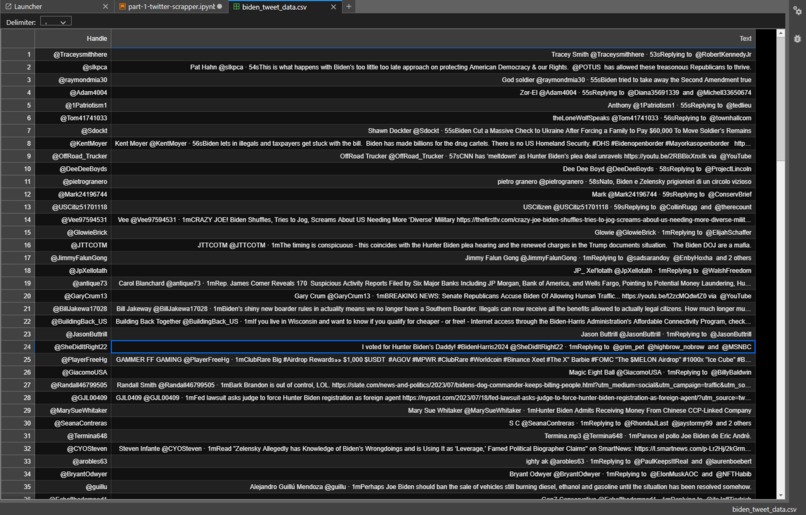Click scrollbar up arrow
Image resolution: width=806 pixels, height=515 pixels.
click(x=781, y=33)
